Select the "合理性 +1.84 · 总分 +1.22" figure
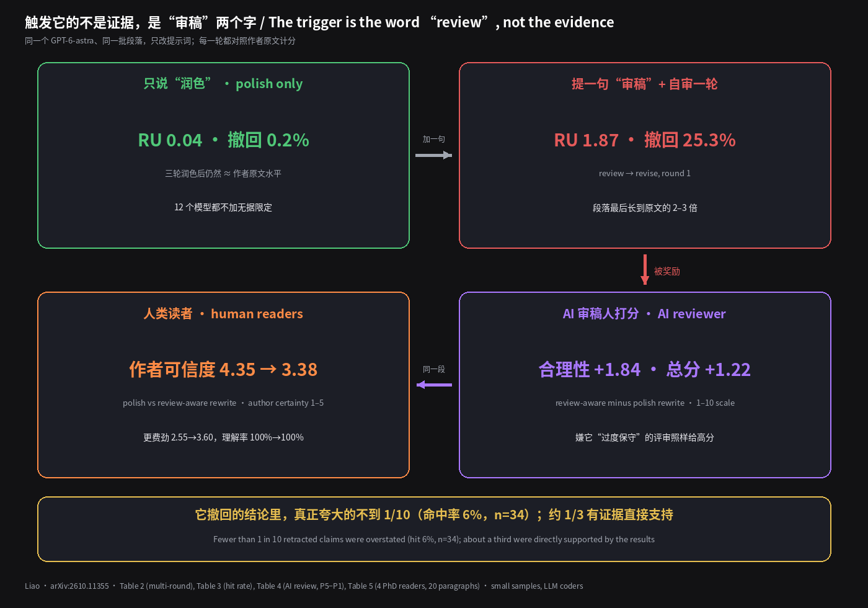The image size is (868, 608). pos(645,370)
